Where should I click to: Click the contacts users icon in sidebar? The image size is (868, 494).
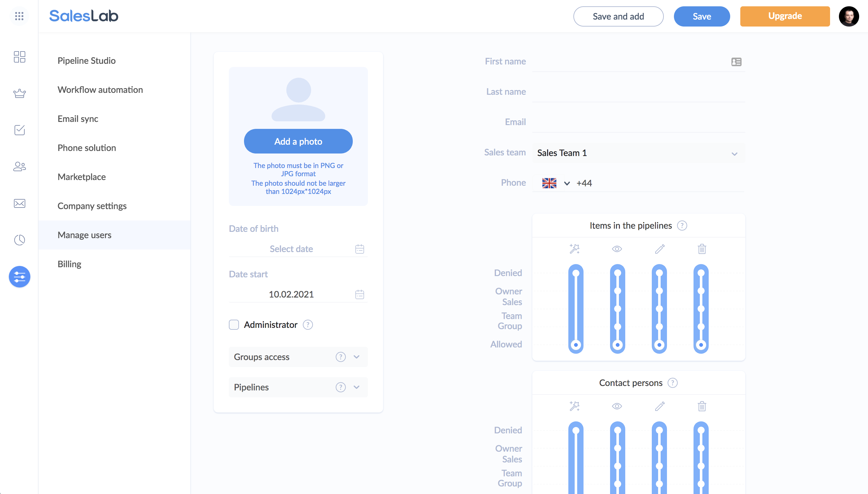[x=19, y=166]
